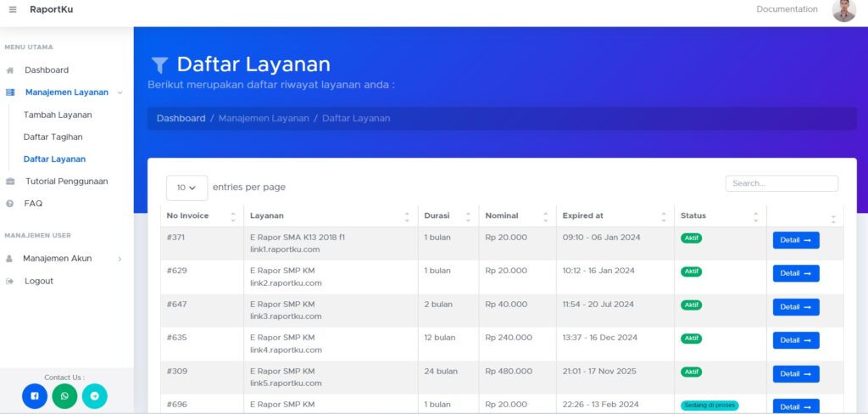Open Tutorial Penggunaan menu item
This screenshot has height=414, width=868.
coord(66,182)
